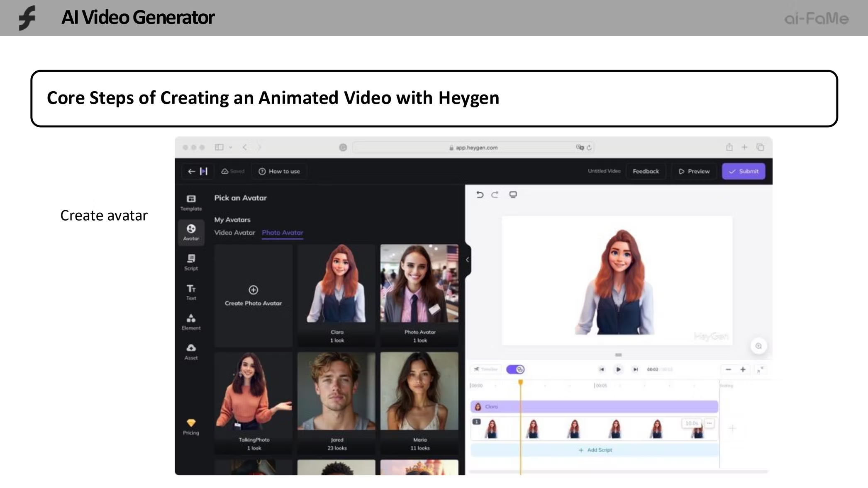This screenshot has width=868, height=488.
Task: Collapse the avatar panel with the chevron
Action: tap(468, 260)
